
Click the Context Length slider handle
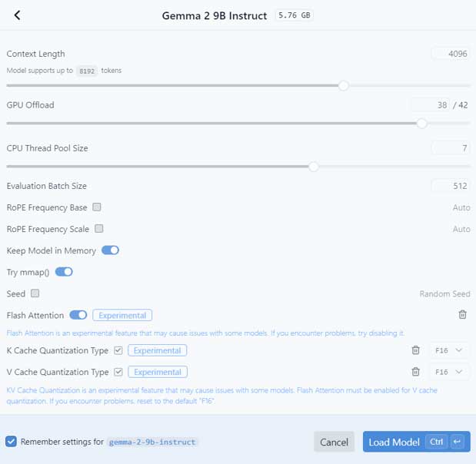point(344,85)
